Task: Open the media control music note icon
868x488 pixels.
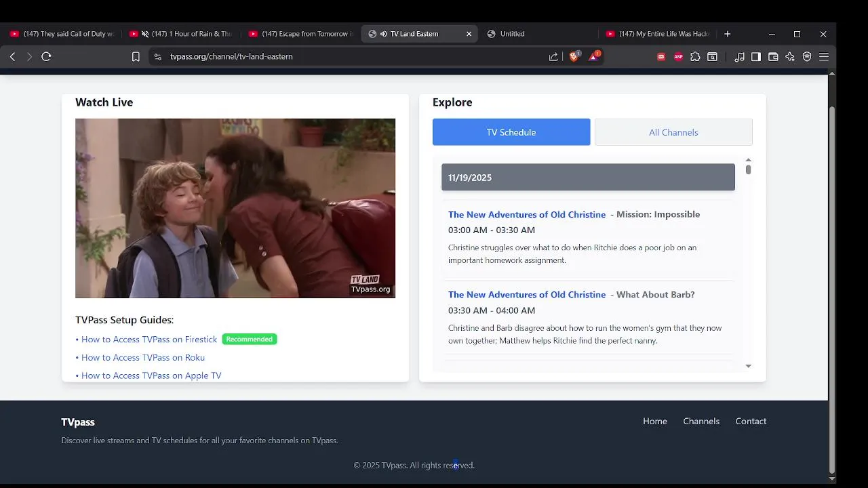Action: tap(739, 57)
